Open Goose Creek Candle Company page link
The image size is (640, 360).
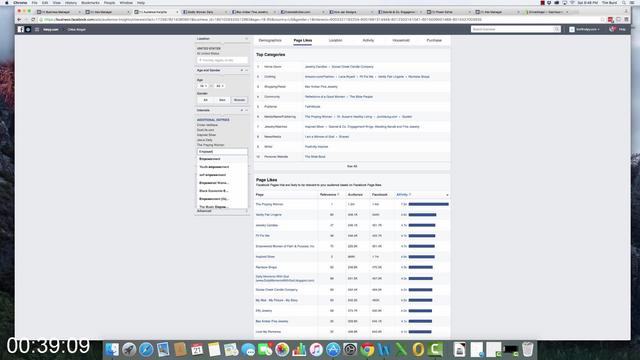(277, 290)
